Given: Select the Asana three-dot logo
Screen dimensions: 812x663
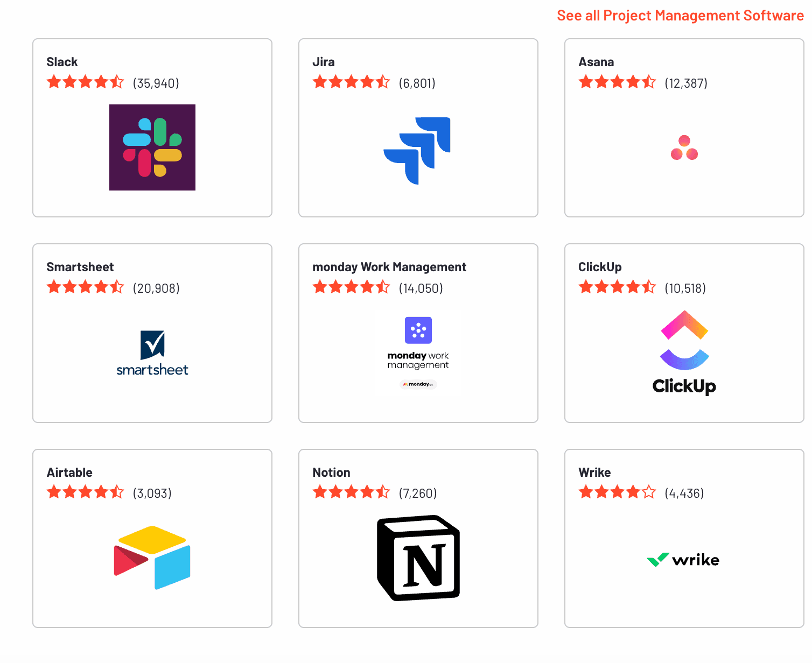Looking at the screenshot, I should 684,147.
